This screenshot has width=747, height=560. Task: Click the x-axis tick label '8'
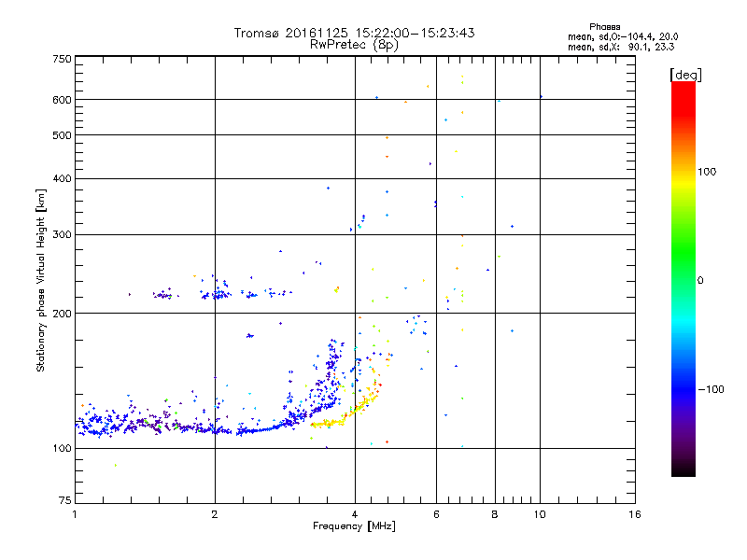click(495, 514)
